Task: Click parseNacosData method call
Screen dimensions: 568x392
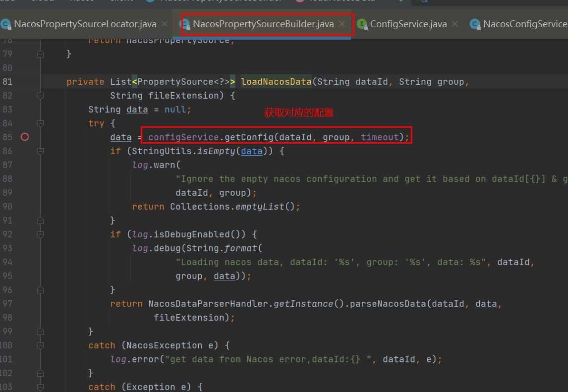Action: point(388,304)
